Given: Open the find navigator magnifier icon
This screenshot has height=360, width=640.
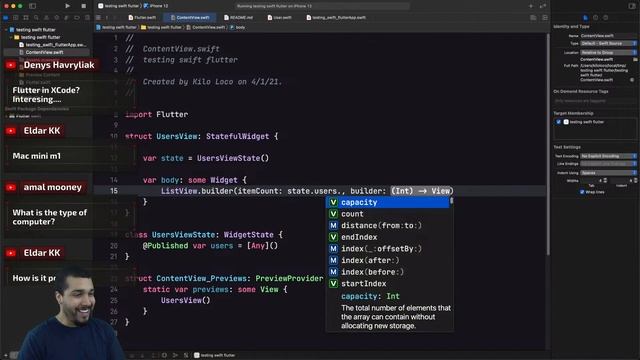Looking at the screenshot, I should pyautogui.click(x=36, y=18).
